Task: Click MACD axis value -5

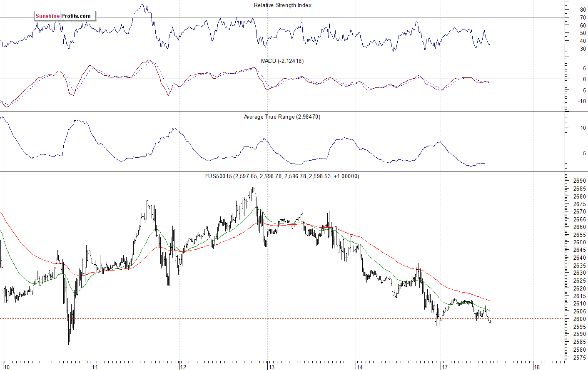Action: coord(583,91)
